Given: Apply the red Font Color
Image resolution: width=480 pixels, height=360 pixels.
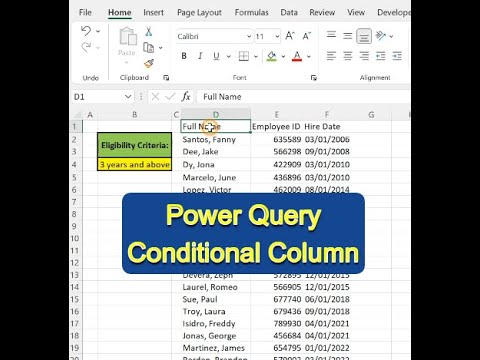Looking at the screenshot, I should point(297,56).
